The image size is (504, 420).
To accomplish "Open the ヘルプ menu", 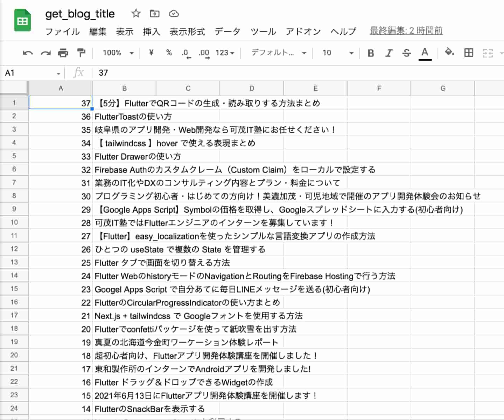I will [343, 31].
